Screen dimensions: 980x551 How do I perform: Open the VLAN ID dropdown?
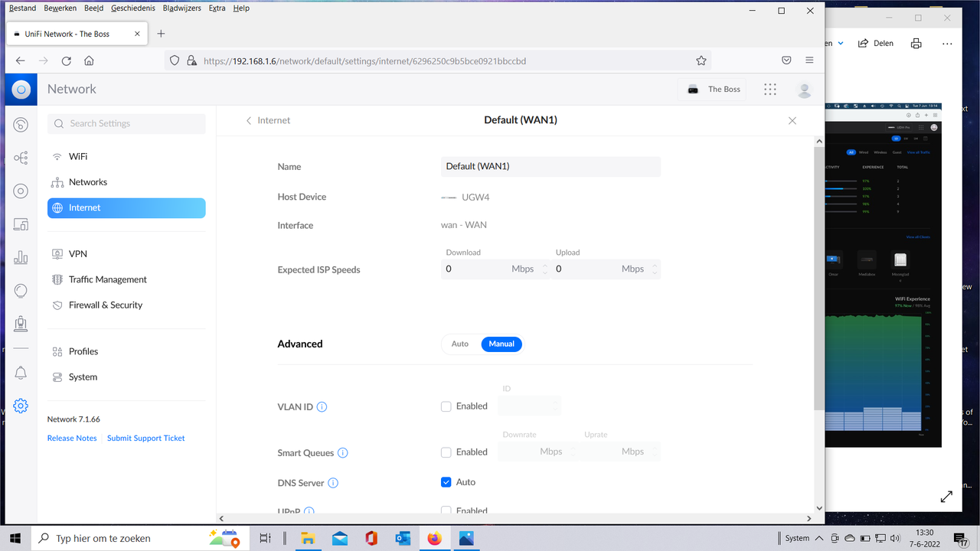(530, 406)
